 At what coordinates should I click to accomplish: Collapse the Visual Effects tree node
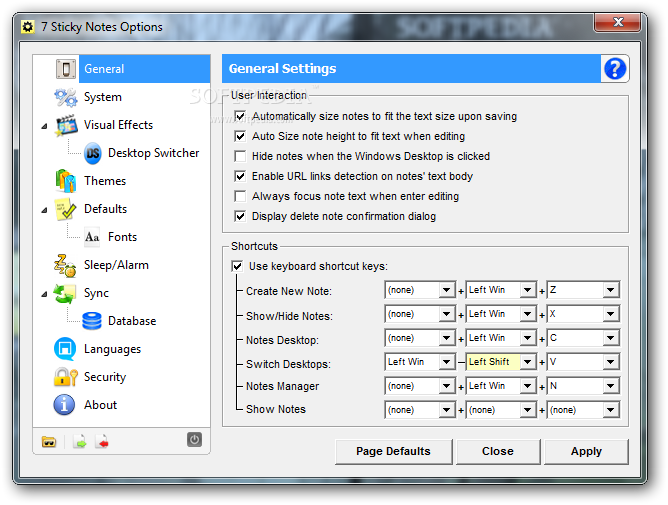pyautogui.click(x=44, y=126)
